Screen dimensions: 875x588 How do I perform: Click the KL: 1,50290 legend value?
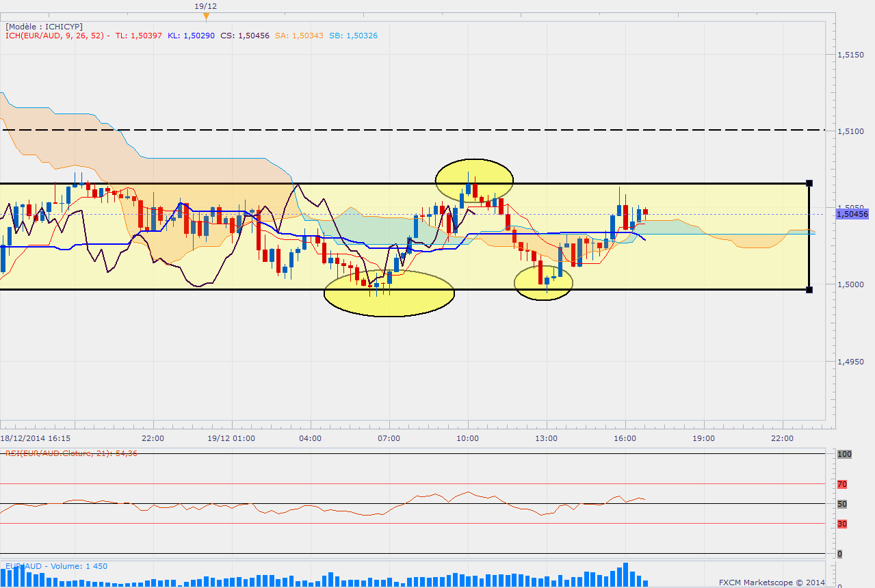[192, 36]
